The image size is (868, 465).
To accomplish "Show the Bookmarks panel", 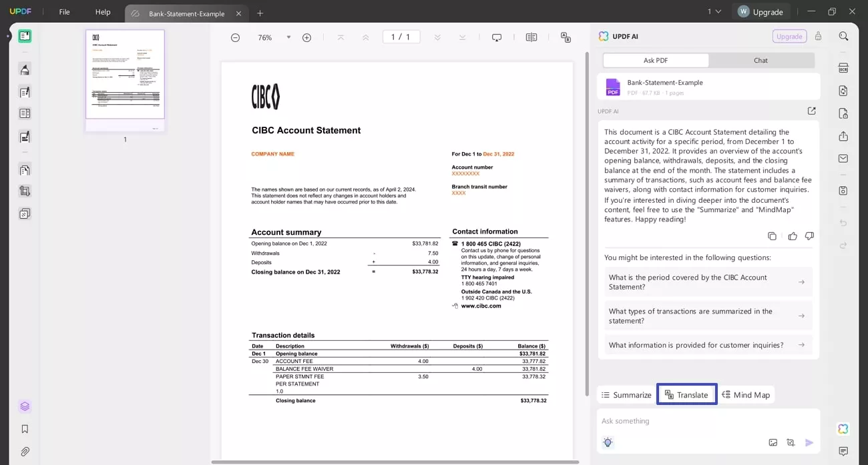I will pyautogui.click(x=25, y=429).
